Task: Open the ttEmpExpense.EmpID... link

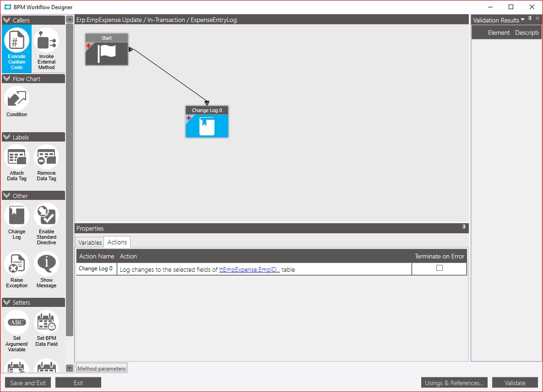Action: point(250,269)
